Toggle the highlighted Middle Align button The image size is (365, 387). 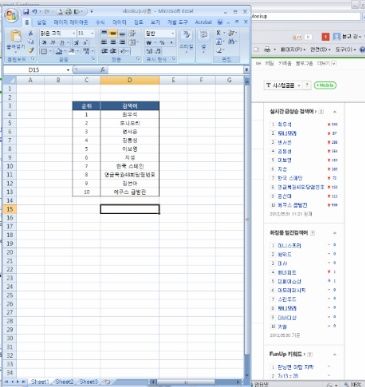coord(113,33)
